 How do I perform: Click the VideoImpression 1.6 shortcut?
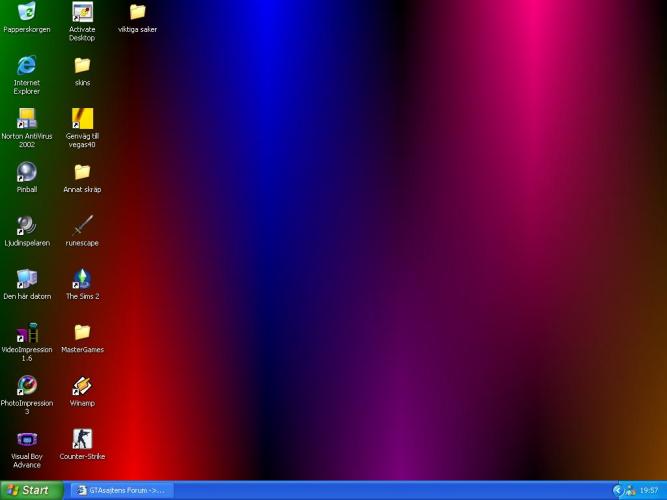27,332
